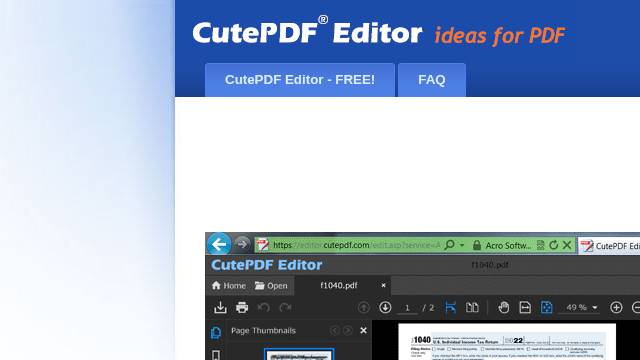Click the Redo icon
Screen dimensions: 640x360
[285, 307]
